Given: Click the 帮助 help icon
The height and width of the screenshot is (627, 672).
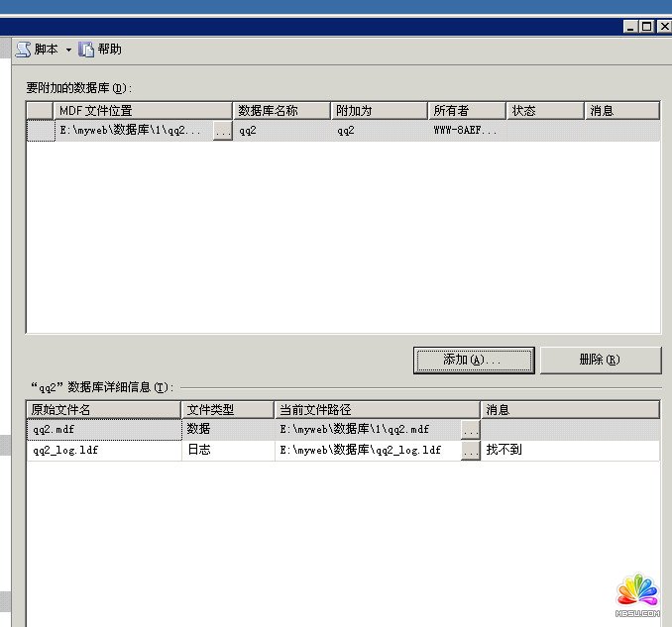Looking at the screenshot, I should coord(86,50).
